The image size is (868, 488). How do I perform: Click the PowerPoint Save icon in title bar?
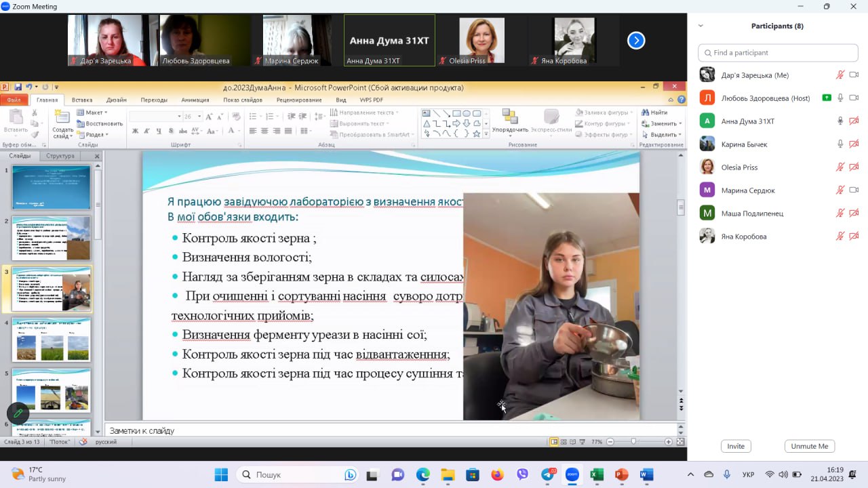(x=18, y=87)
